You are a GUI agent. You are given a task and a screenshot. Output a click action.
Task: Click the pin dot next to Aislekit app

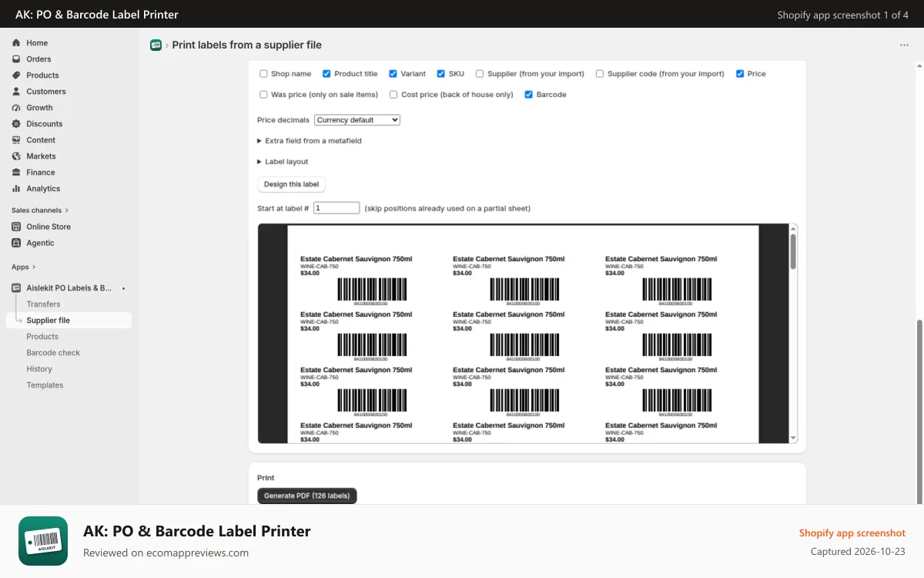(x=124, y=288)
